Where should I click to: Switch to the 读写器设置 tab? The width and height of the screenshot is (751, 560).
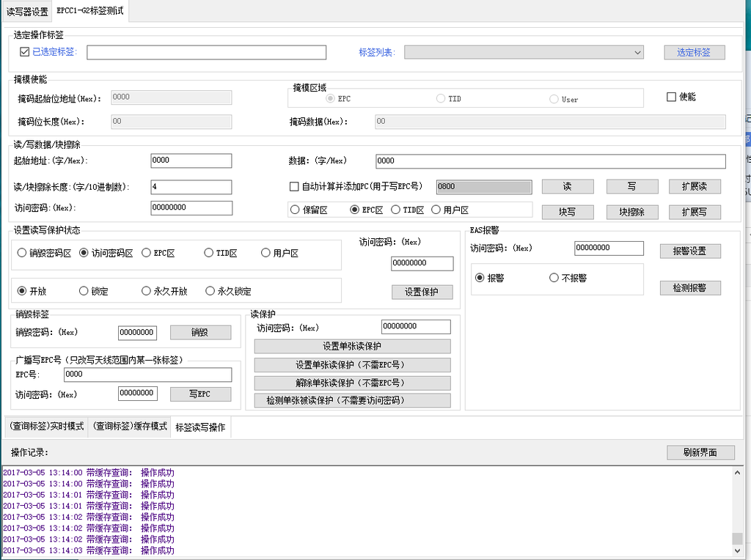[x=27, y=12]
